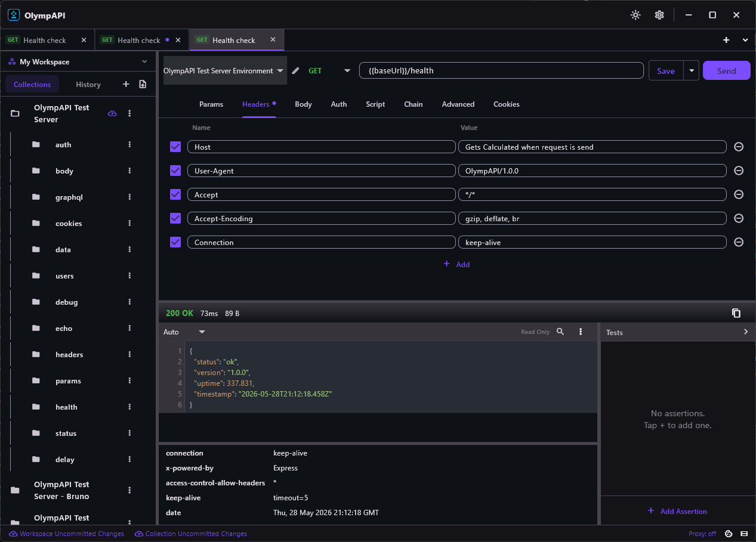756x542 pixels.
Task: Open OlympAPI Test Server - Bruno options menu
Action: (x=129, y=490)
